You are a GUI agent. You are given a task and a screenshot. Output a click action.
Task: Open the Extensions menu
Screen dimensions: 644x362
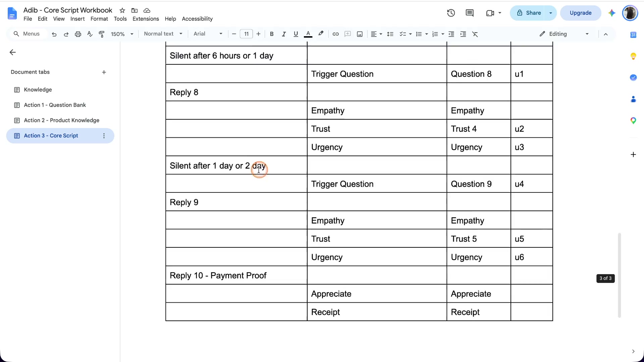[146, 19]
